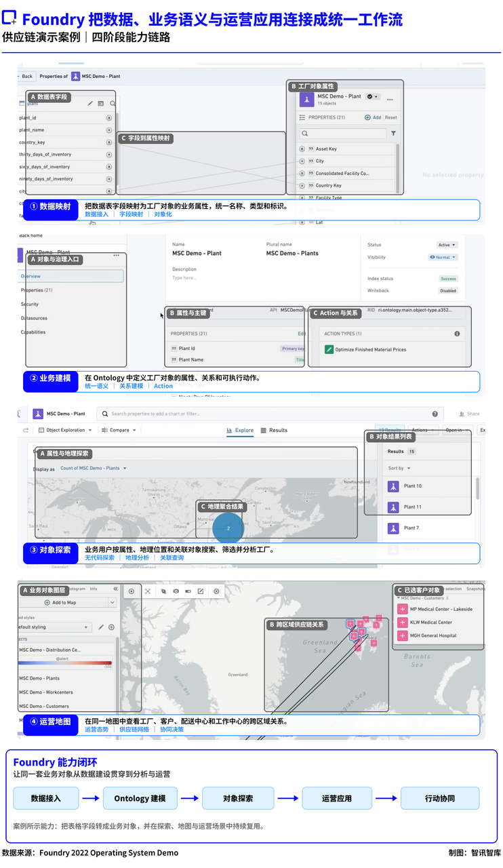Image resolution: width=503 pixels, height=868 pixels.
Task: Open the Sort by dropdown
Action: 399,469
